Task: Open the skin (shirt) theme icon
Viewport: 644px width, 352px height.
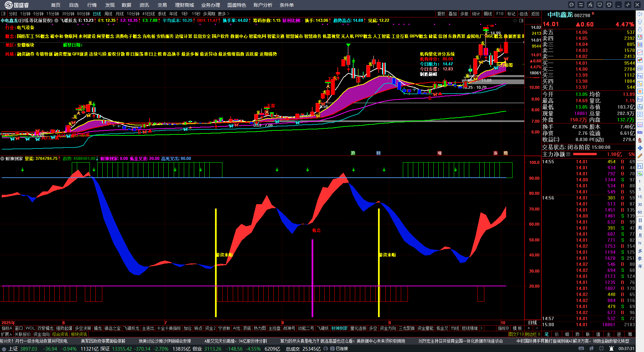Action: (609, 5)
